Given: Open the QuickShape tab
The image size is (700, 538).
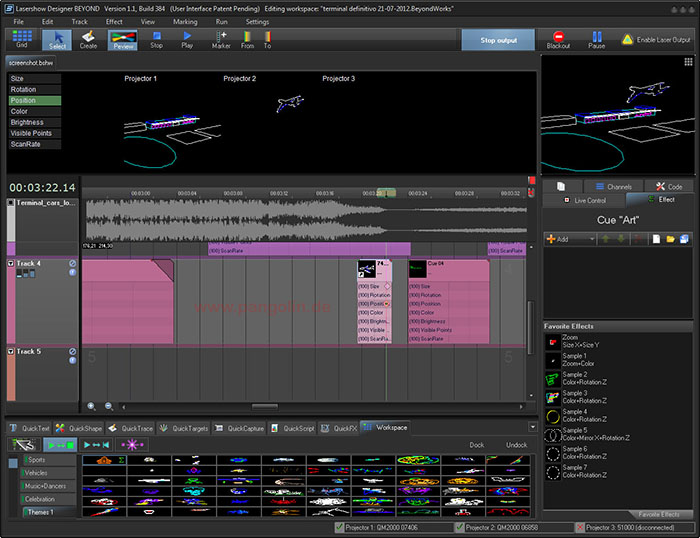Looking at the screenshot, I should coord(79,428).
